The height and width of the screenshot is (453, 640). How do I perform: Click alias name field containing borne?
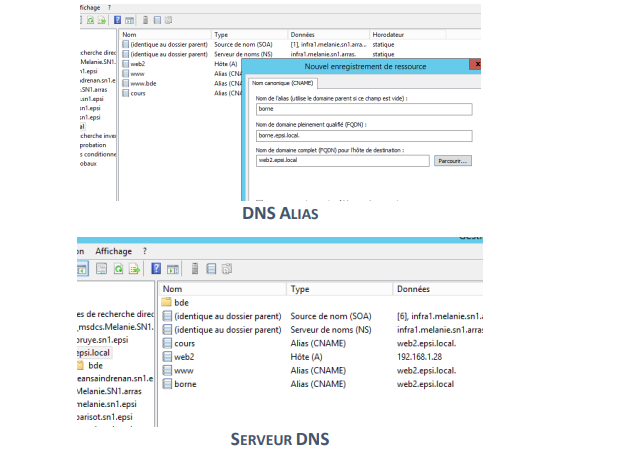pyautogui.click(x=364, y=109)
